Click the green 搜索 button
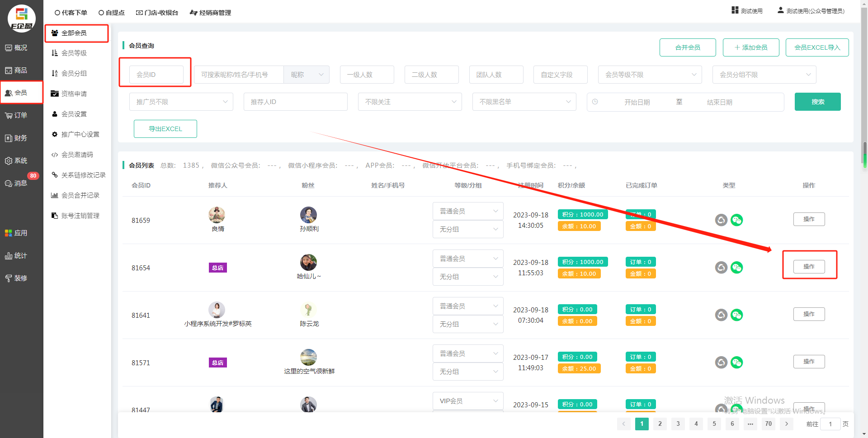The height and width of the screenshot is (438, 868). [817, 102]
